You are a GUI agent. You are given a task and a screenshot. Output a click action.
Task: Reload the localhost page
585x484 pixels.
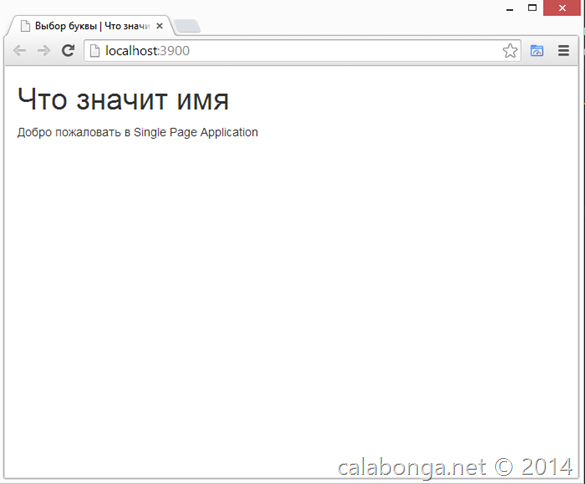[68, 50]
